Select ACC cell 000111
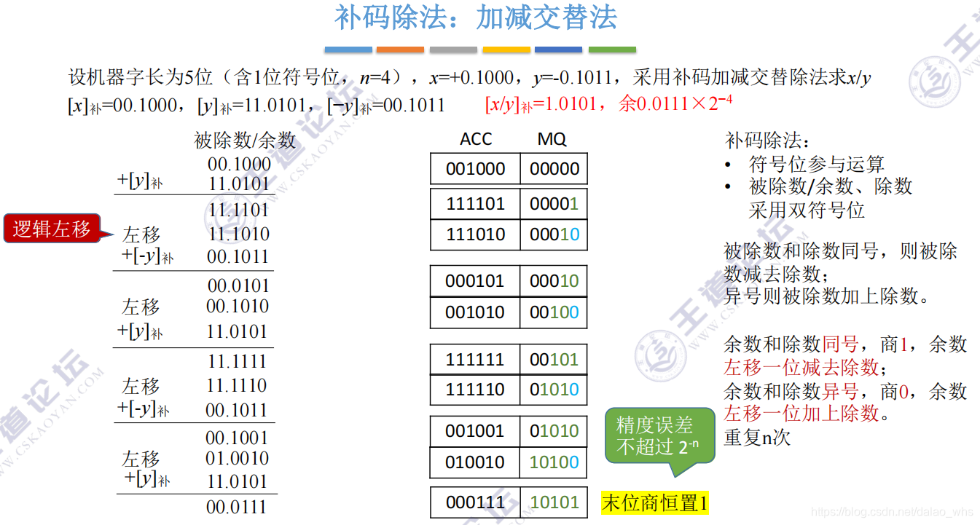 pos(475,502)
